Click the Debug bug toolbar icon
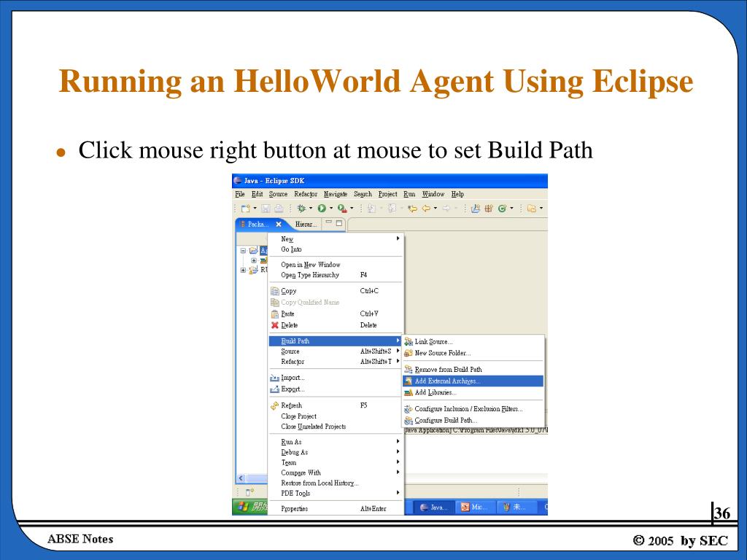This screenshot has width=747, height=560. [301, 208]
